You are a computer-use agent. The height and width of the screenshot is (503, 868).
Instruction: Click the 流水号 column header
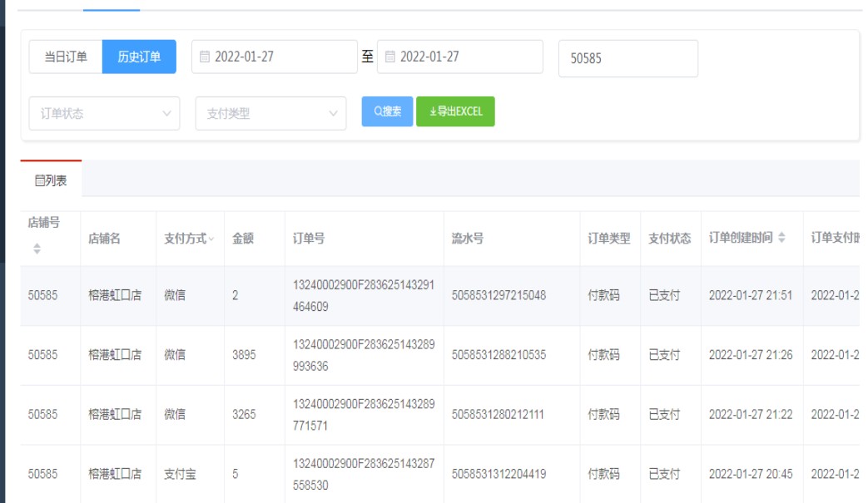coord(468,239)
